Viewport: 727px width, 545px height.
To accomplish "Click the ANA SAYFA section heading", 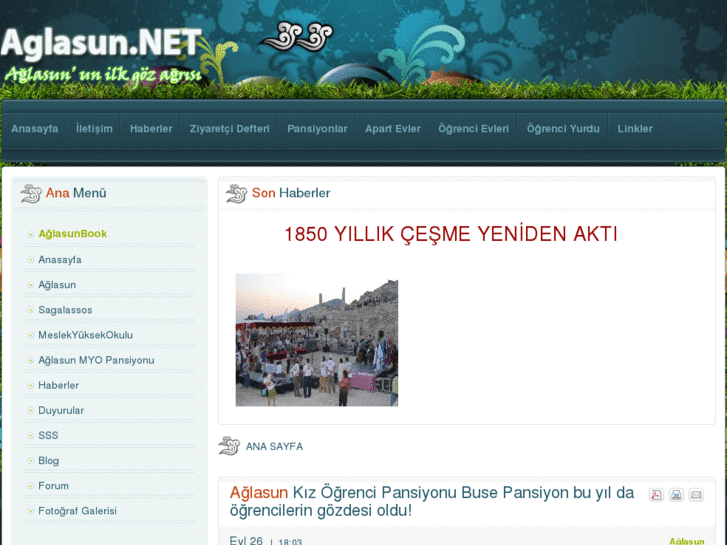I will click(274, 447).
